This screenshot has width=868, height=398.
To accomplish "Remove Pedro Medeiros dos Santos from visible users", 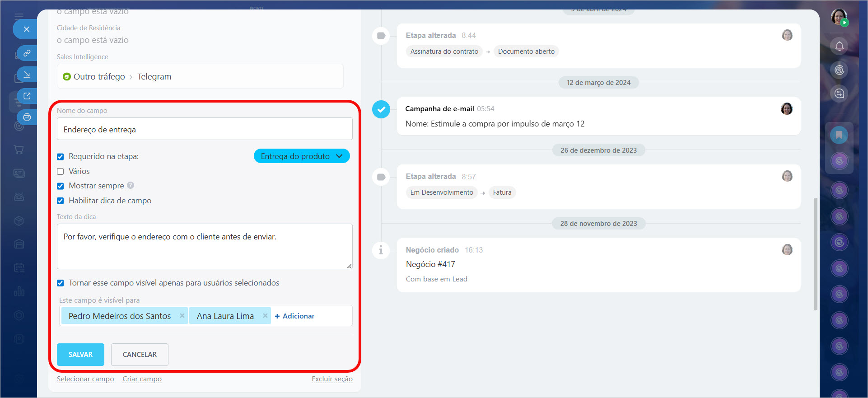I will tap(182, 316).
